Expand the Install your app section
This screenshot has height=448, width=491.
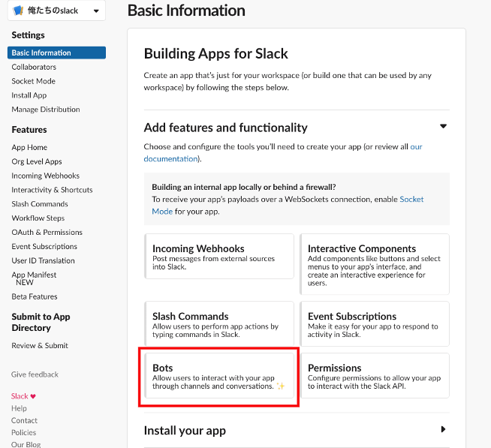click(x=443, y=430)
